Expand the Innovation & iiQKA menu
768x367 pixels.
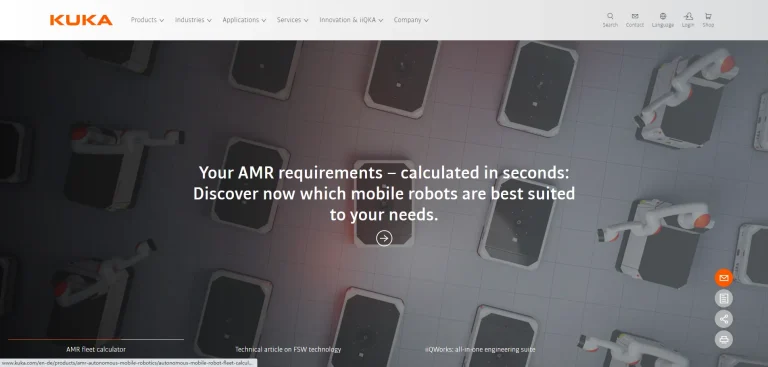[x=351, y=20]
